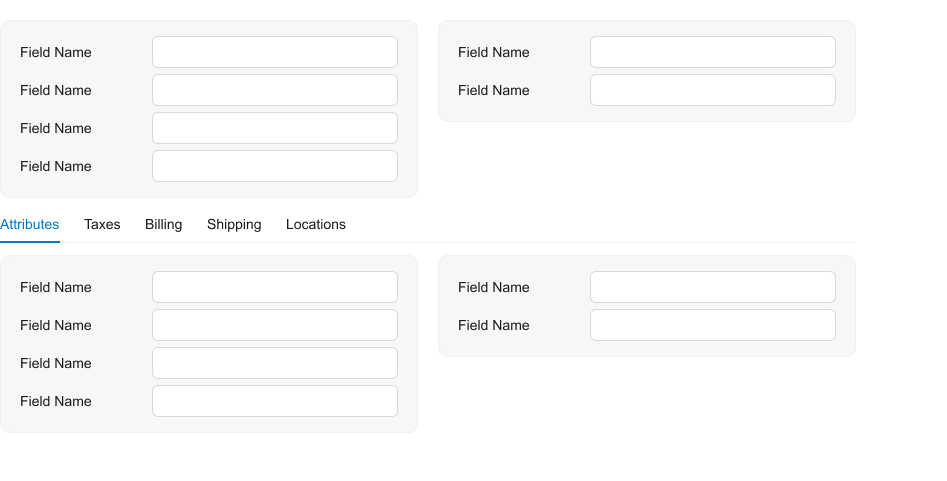This screenshot has width=947, height=481.
Task: Select third input in top-left panel
Action: tap(275, 128)
